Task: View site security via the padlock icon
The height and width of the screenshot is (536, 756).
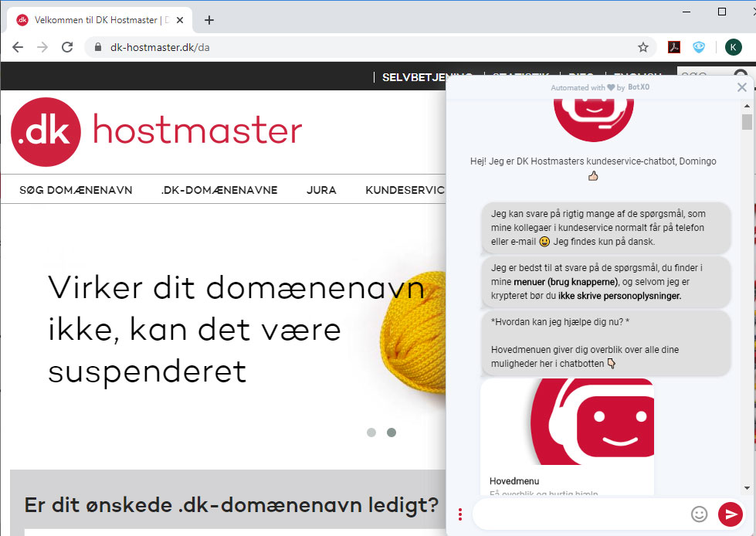Action: tap(98, 47)
